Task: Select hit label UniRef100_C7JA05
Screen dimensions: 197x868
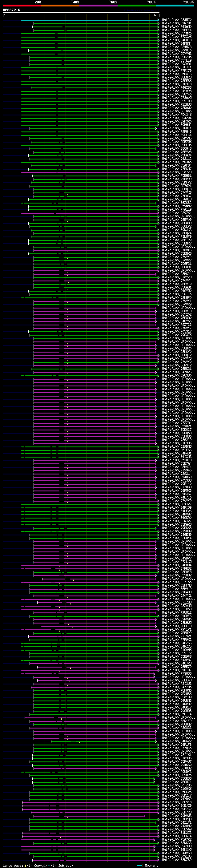Action: 177,98
